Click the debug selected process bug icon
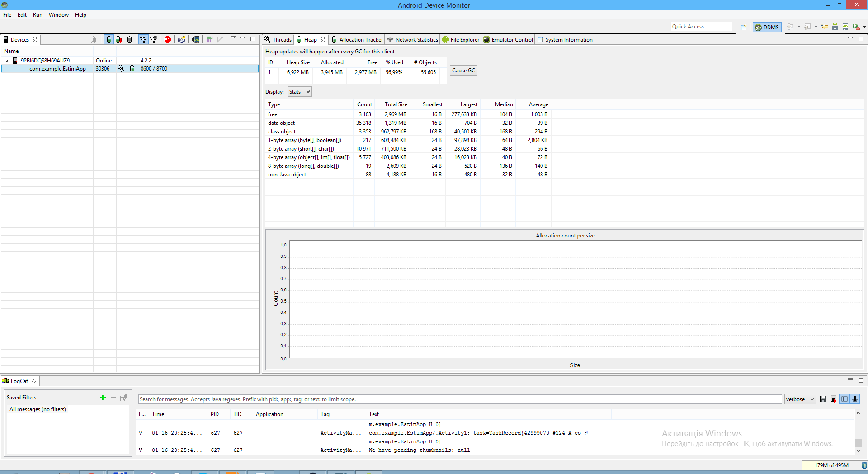The height and width of the screenshot is (474, 868). (x=94, y=40)
